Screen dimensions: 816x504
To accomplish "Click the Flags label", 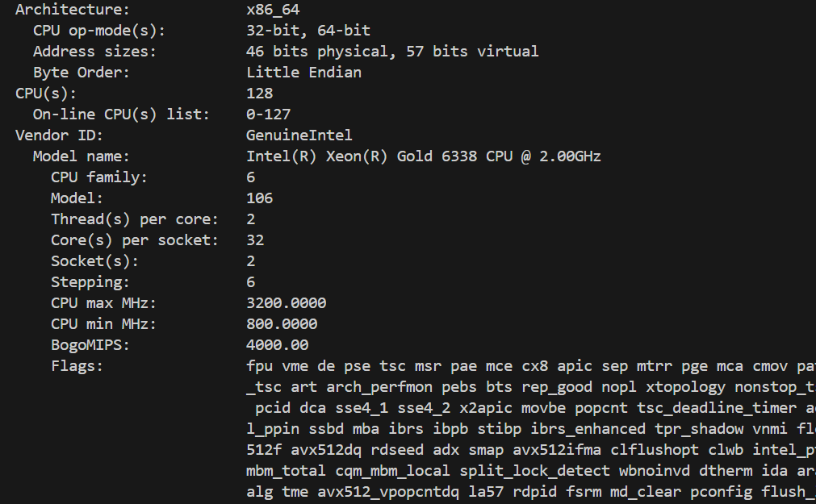I will pos(77,366).
